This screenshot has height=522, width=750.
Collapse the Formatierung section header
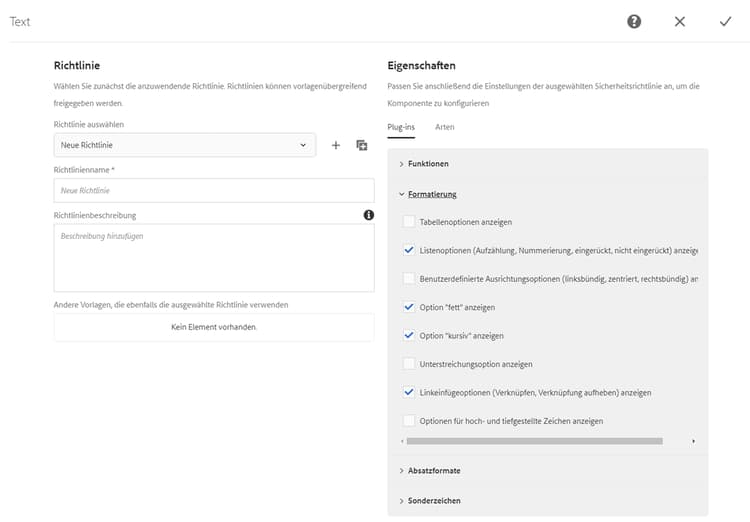click(432, 194)
